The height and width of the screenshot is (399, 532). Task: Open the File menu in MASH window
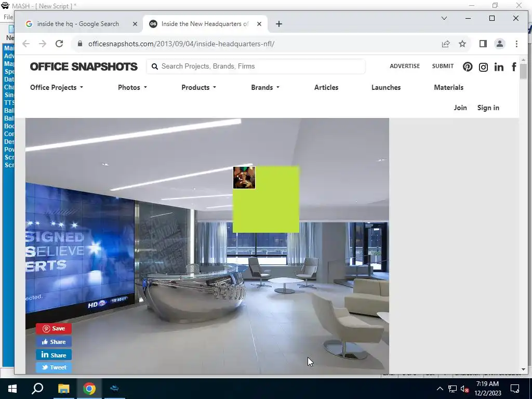[8, 17]
